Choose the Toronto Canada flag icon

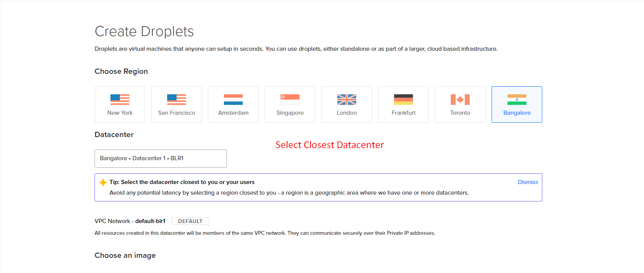pyautogui.click(x=460, y=100)
